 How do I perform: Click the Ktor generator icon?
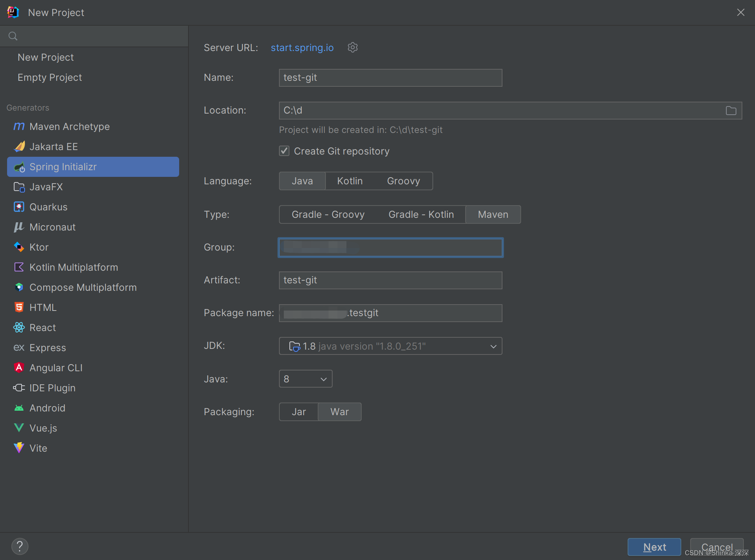click(19, 247)
